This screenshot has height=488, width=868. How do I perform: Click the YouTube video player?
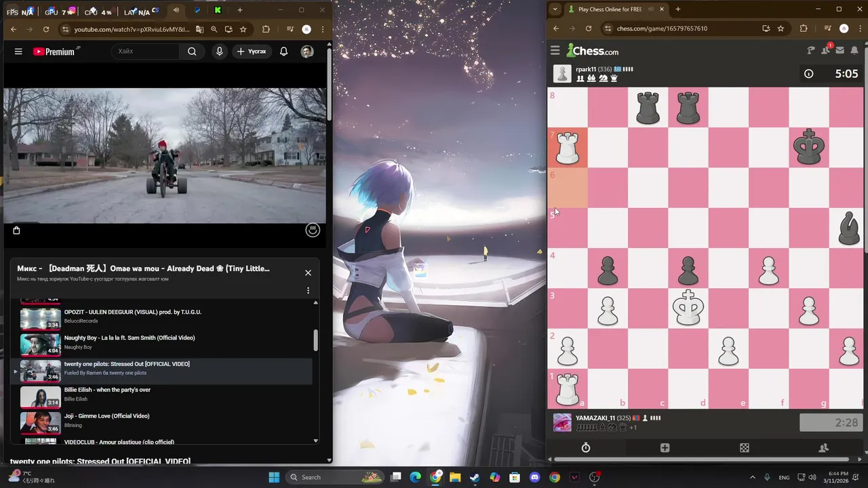pos(165,156)
